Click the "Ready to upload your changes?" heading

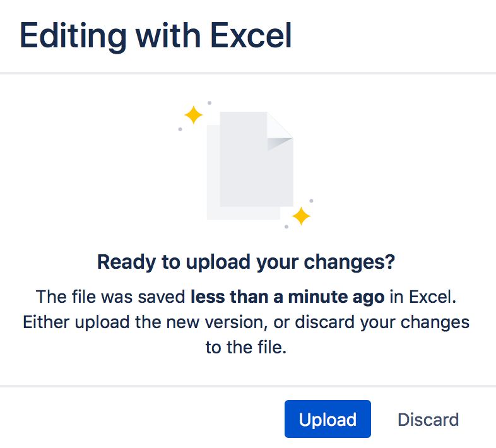(x=245, y=262)
